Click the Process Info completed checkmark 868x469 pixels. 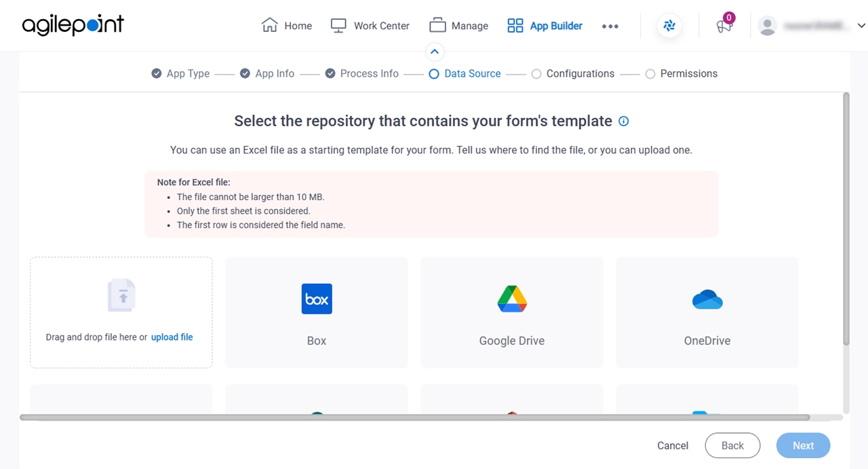[x=330, y=73]
